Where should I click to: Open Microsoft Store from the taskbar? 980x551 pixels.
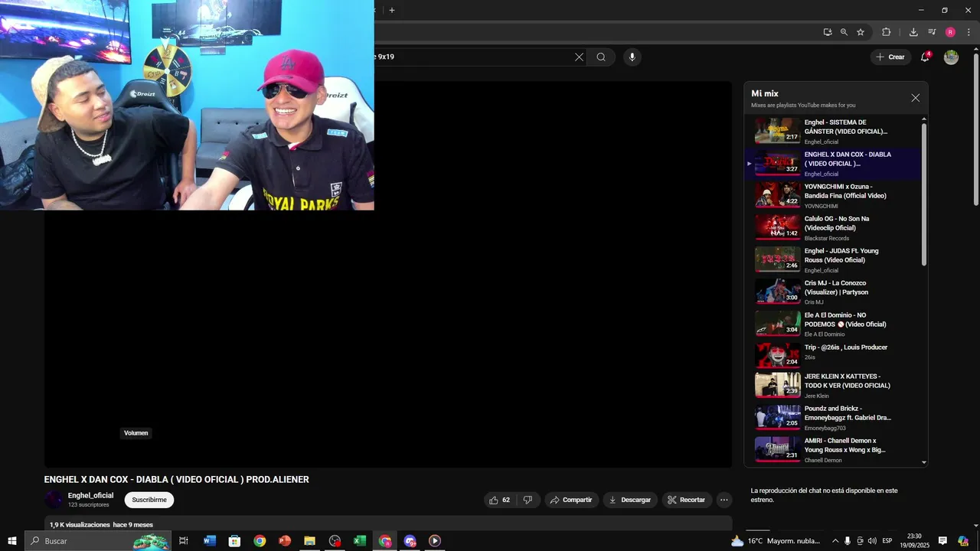point(234,541)
